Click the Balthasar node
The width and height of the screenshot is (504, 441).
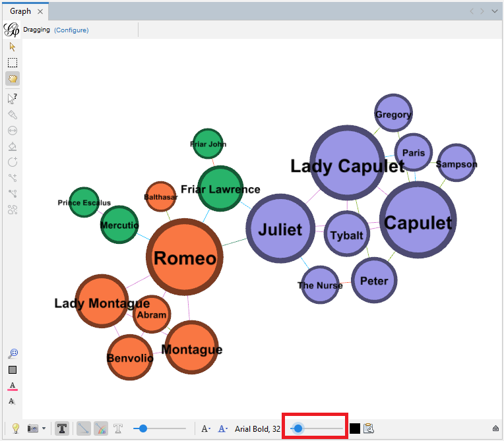tap(161, 196)
